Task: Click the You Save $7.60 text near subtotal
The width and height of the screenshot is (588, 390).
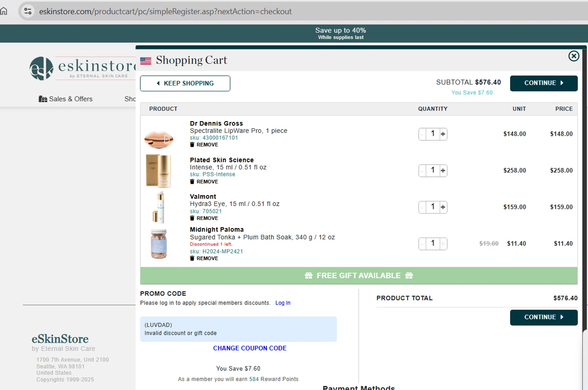Action: point(472,93)
